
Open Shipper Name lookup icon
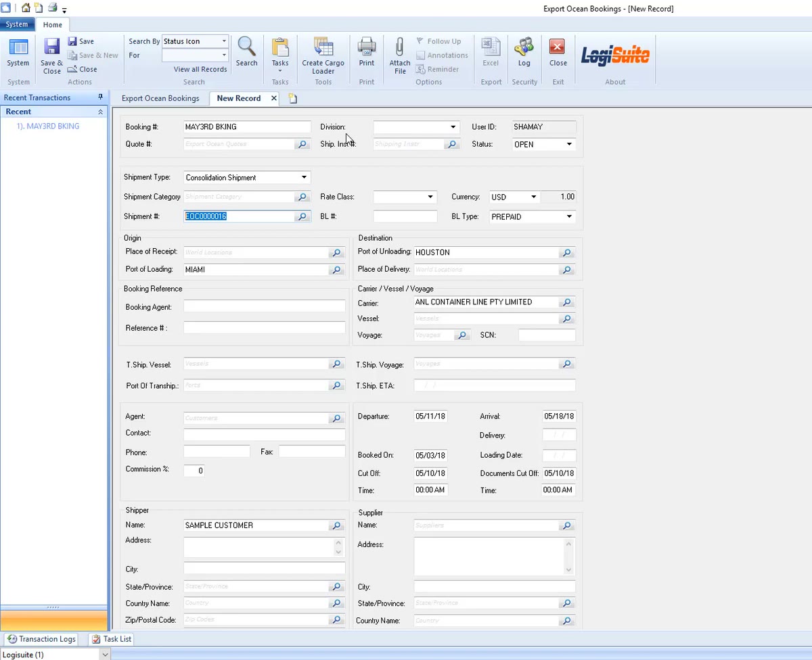pos(336,525)
